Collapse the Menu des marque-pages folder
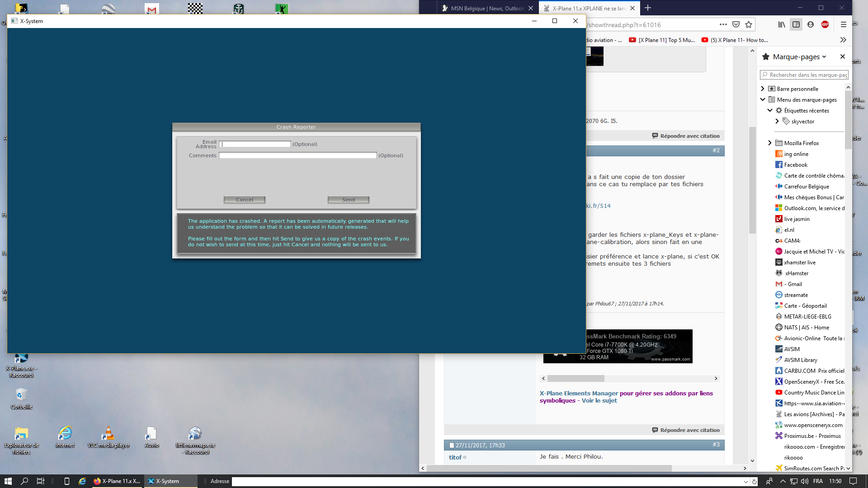The width and height of the screenshot is (868, 488). [763, 99]
